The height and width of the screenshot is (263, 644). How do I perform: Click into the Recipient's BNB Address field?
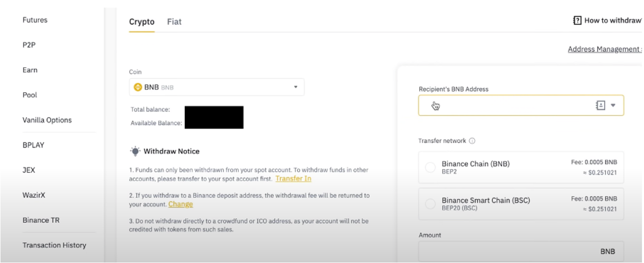(503, 106)
